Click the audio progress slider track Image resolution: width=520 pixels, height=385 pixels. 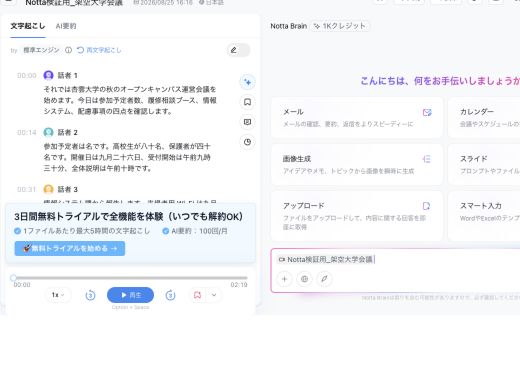pyautogui.click(x=130, y=278)
